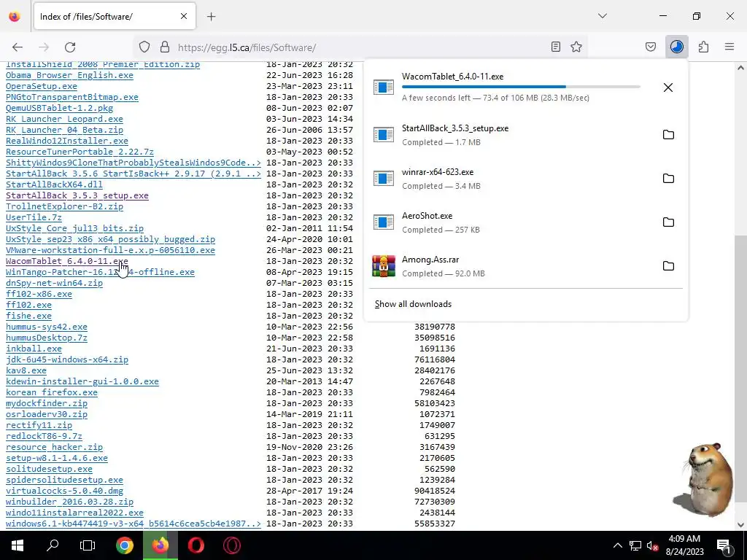Open mydockfinder.zip link
The image size is (747, 560).
(x=47, y=404)
